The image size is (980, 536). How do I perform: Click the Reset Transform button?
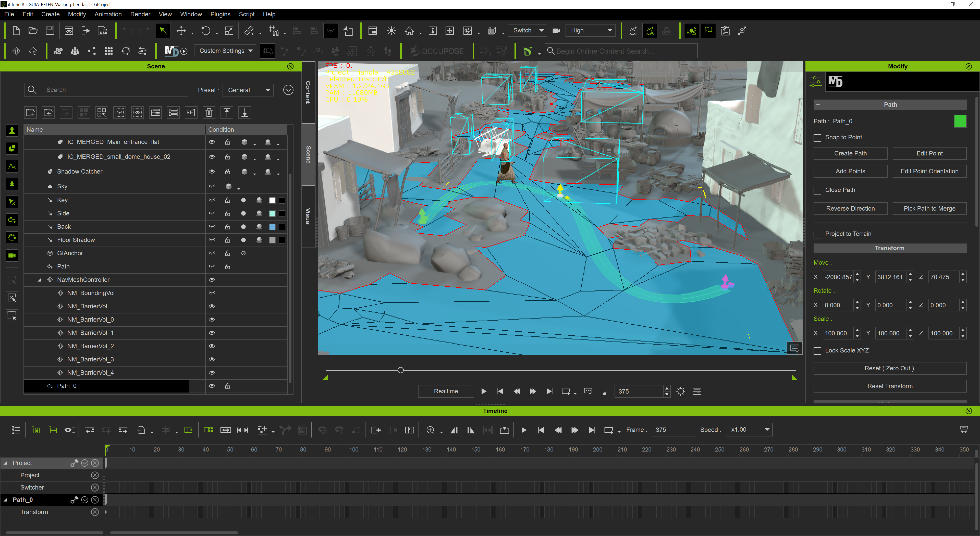pos(890,386)
